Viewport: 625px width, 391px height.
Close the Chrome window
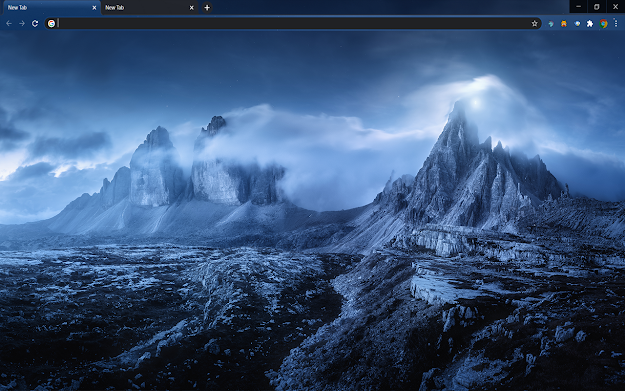click(x=615, y=6)
